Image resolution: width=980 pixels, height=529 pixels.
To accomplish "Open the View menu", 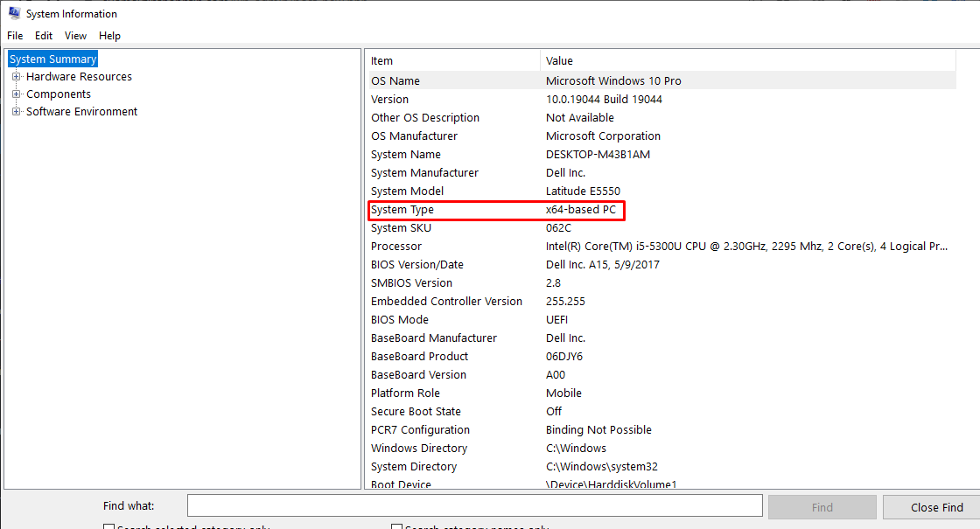I will 75,36.
